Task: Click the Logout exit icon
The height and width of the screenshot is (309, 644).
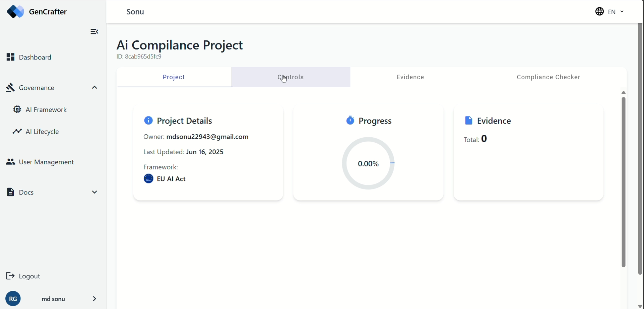Action: click(10, 276)
